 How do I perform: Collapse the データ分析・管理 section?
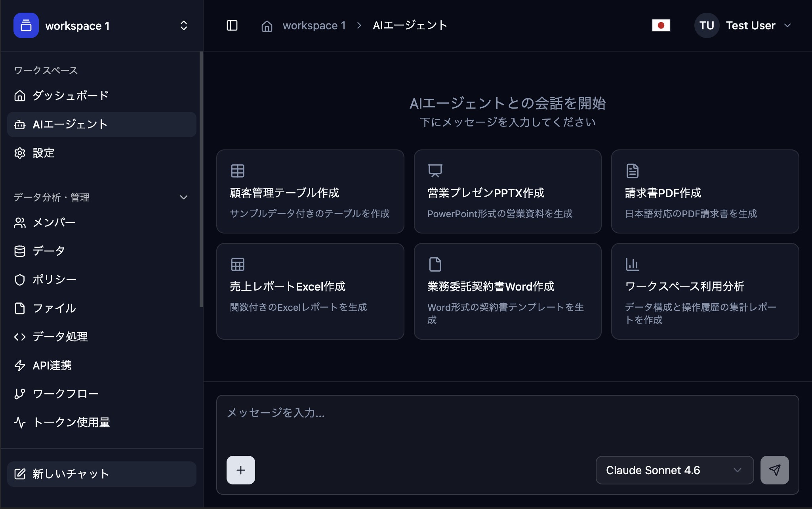[183, 197]
